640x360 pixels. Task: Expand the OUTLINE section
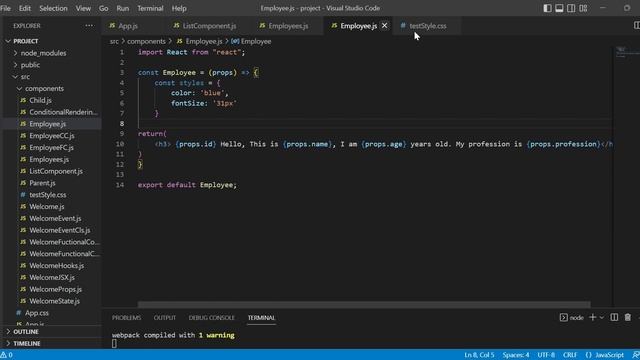point(26,332)
